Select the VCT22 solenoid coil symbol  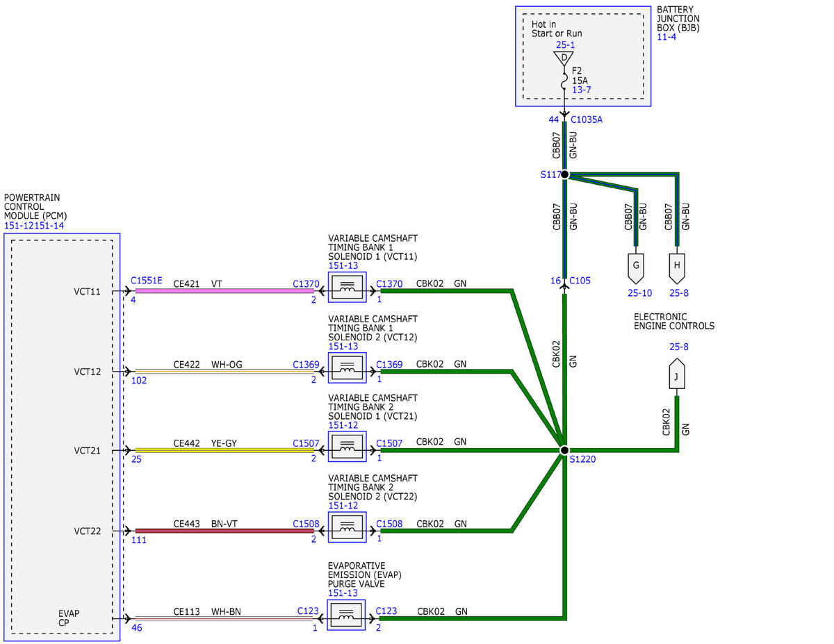coord(347,527)
